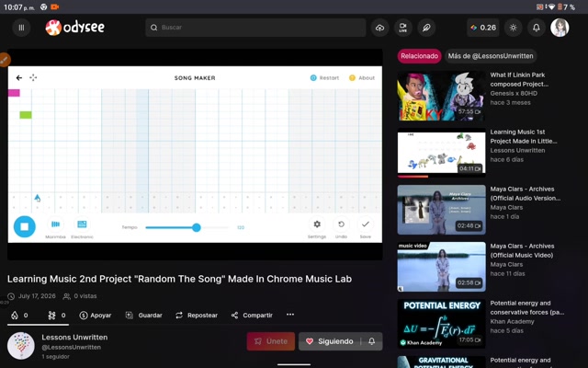Viewport: 588px width, 368px height.
Task: Open the notifications bell in header
Action: (x=537, y=28)
